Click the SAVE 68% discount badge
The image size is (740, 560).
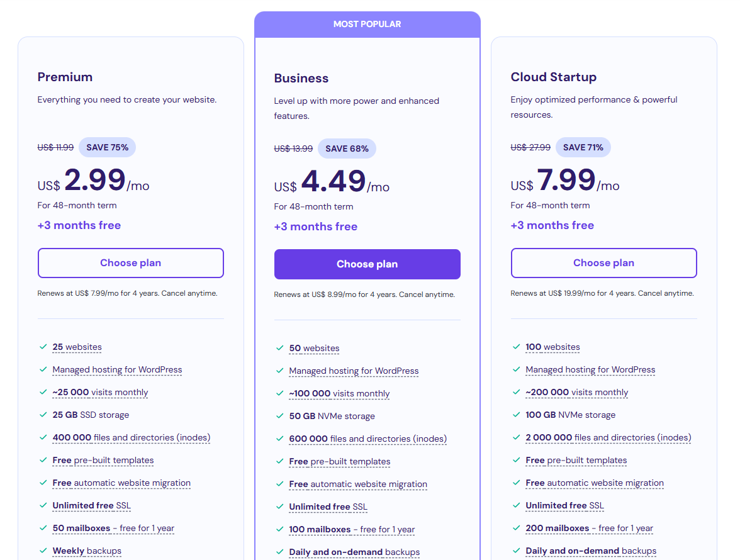click(347, 148)
